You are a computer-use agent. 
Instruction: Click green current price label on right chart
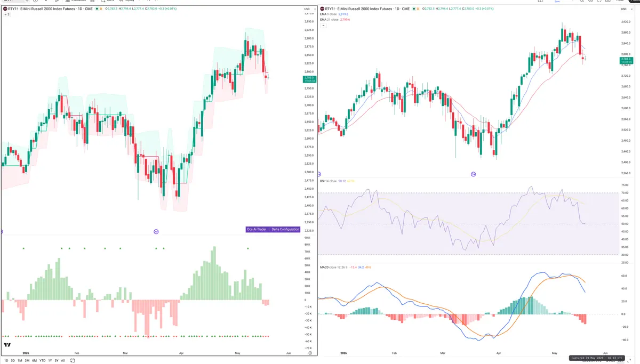pyautogui.click(x=626, y=61)
